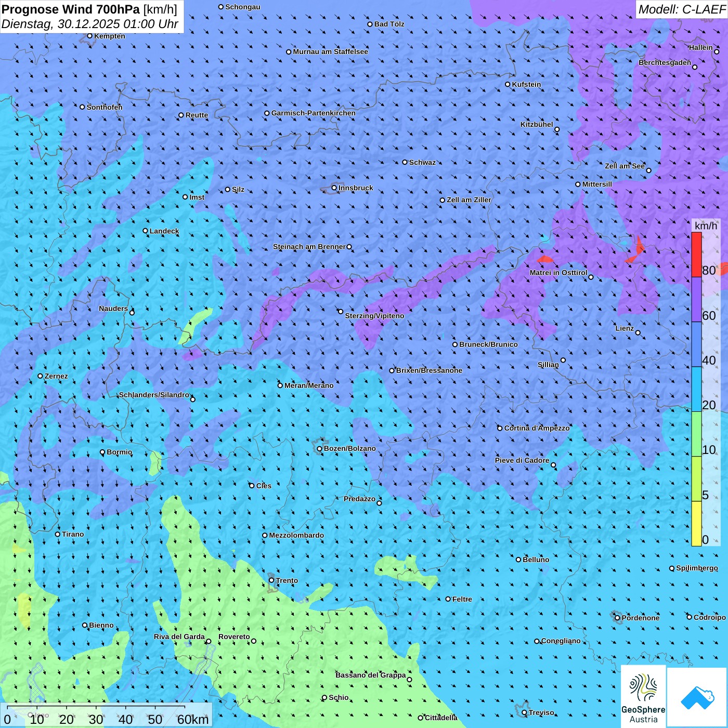Click the Kempten city marker

[x=89, y=36]
